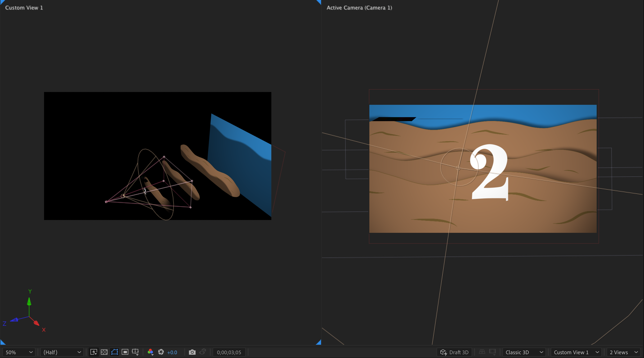Open the extended viewer options icon
This screenshot has height=358, width=644.
coord(492,352)
